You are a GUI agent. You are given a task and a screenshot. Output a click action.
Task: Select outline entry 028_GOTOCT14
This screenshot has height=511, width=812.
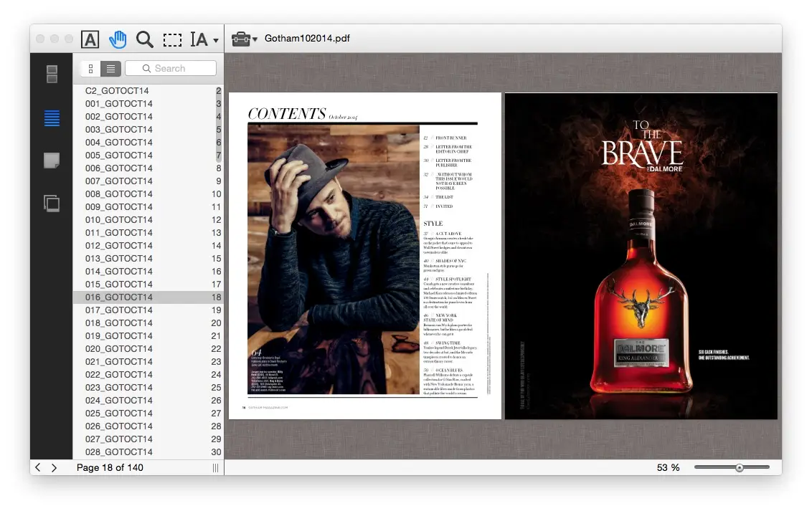coord(148,452)
